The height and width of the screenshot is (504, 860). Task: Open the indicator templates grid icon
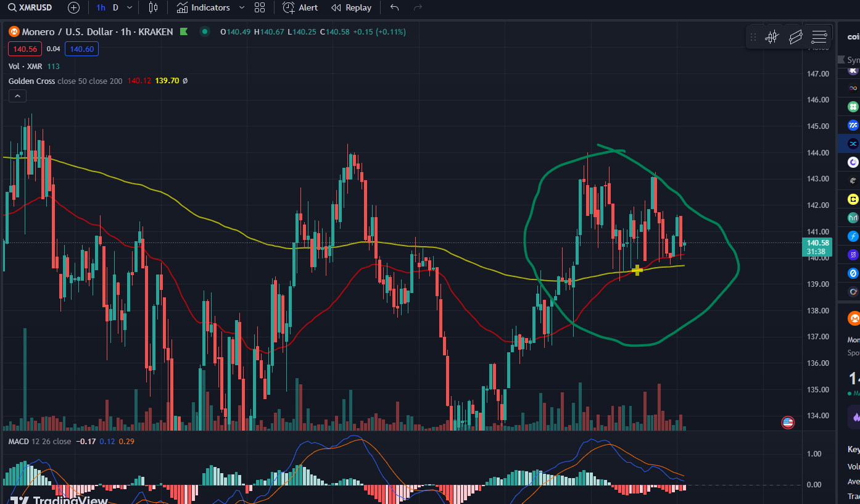260,7
